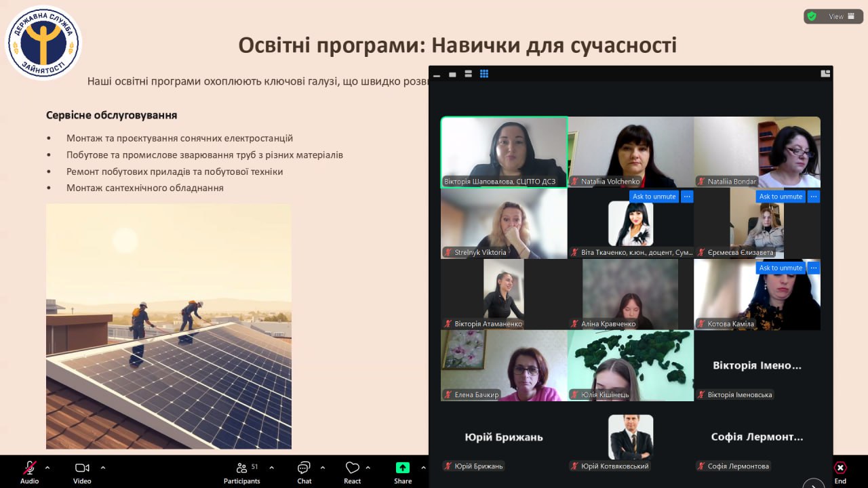868x488 pixels.
Task: Expand audio options arrow next to Audio
Action: pos(47,468)
